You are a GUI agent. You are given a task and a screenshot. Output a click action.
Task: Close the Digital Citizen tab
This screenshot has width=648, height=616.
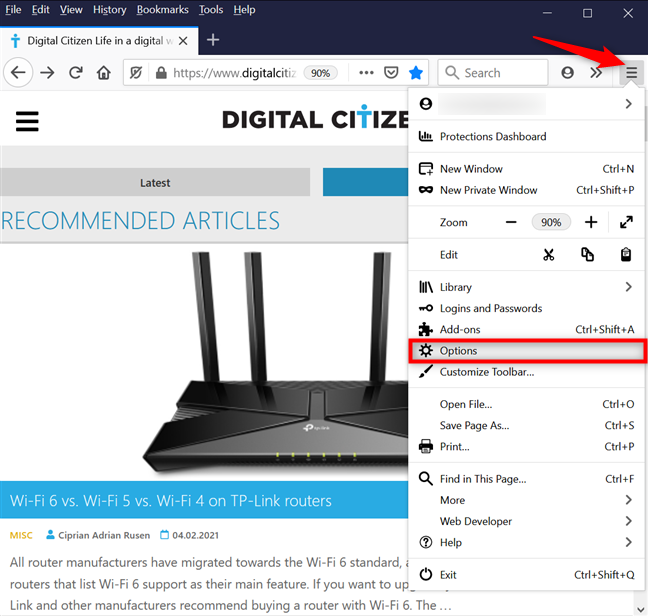pyautogui.click(x=183, y=41)
